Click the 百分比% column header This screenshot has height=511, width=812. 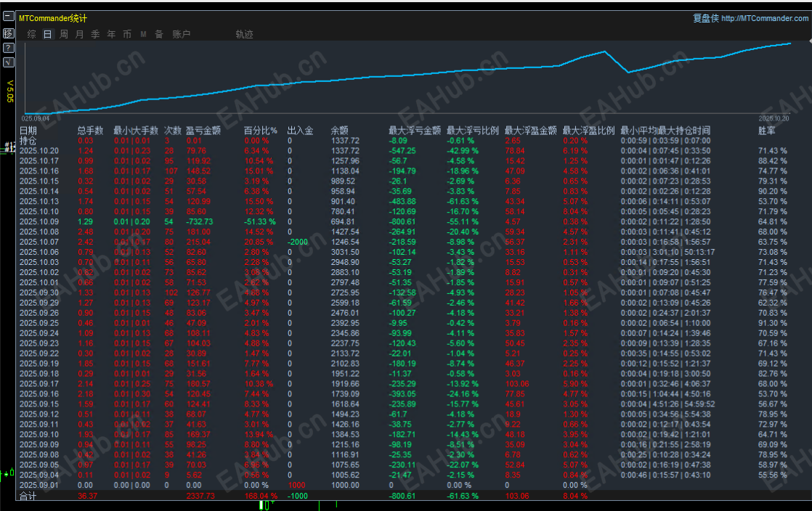pos(261,131)
